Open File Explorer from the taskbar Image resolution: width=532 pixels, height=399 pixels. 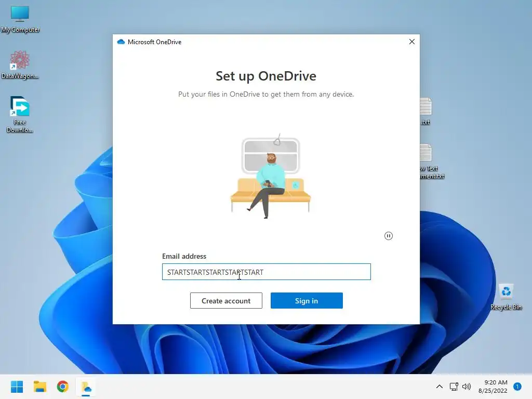click(x=39, y=387)
